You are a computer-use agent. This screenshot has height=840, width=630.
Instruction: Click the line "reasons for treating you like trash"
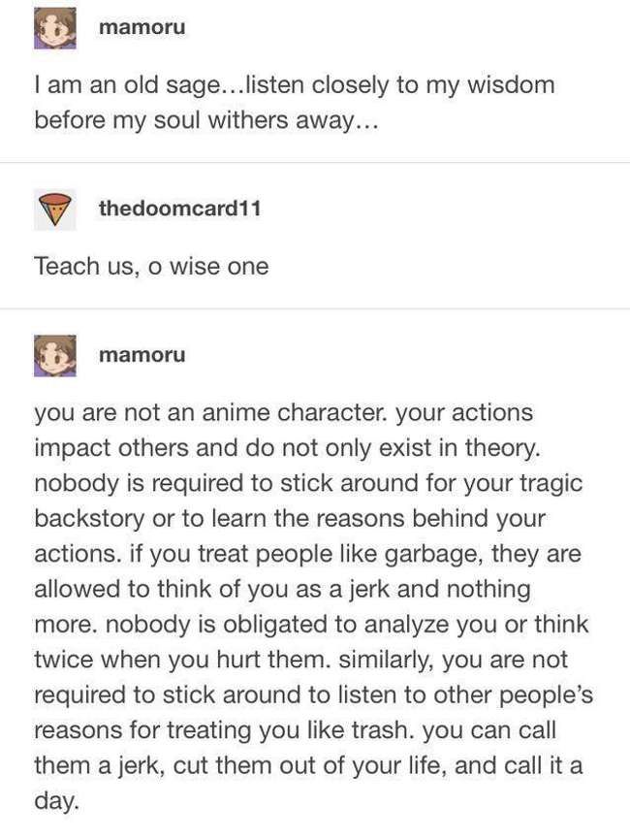(x=295, y=730)
